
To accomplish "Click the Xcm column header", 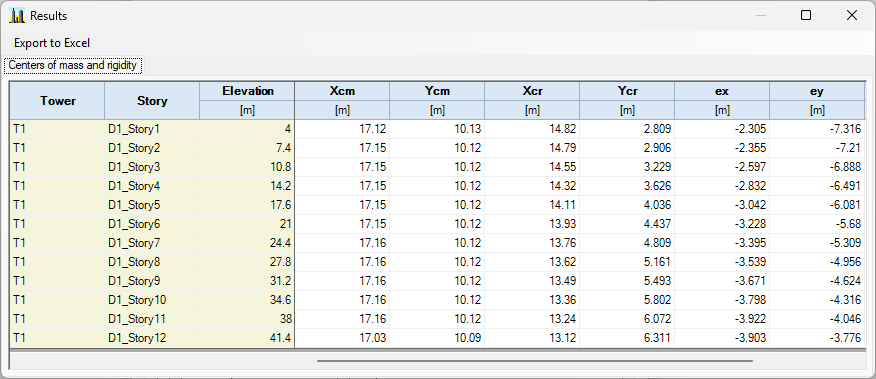I will click(342, 91).
